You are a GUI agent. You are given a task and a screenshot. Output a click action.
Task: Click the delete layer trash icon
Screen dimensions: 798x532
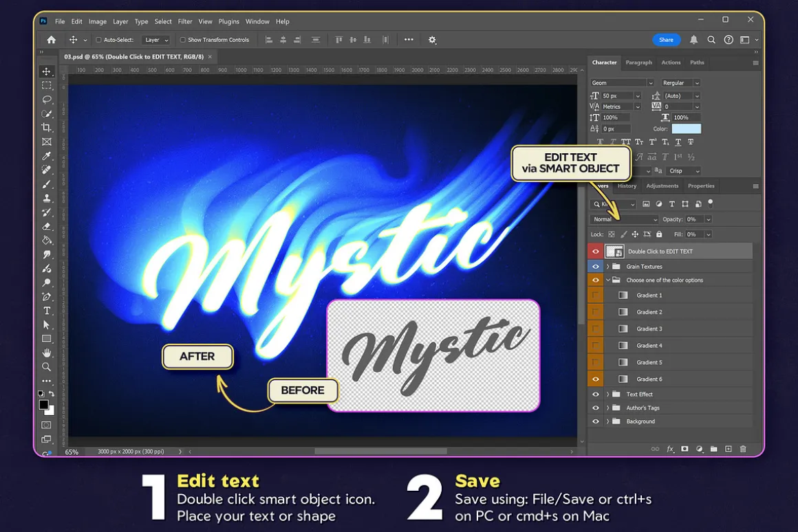(x=743, y=449)
